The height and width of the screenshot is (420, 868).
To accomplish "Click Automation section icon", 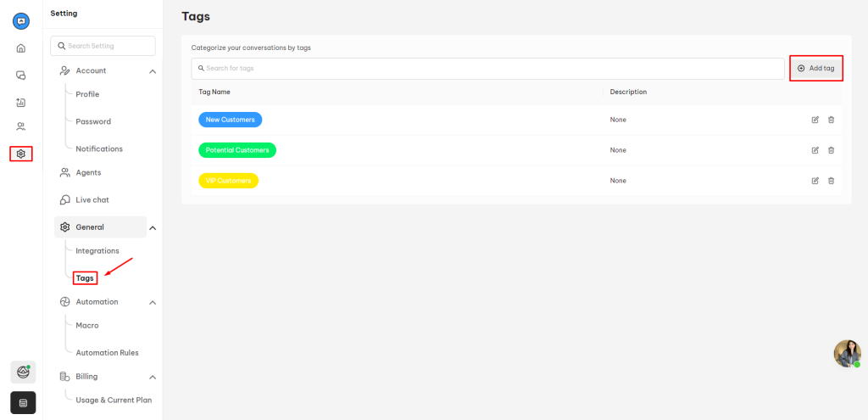I will (64, 302).
